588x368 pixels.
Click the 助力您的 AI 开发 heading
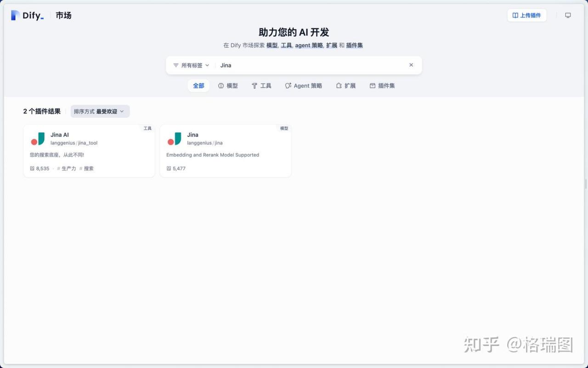294,32
